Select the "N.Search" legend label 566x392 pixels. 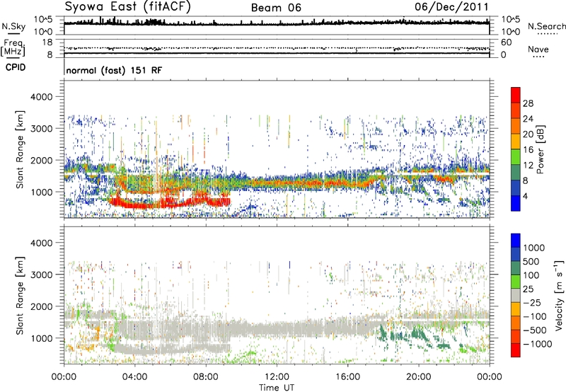(546, 26)
